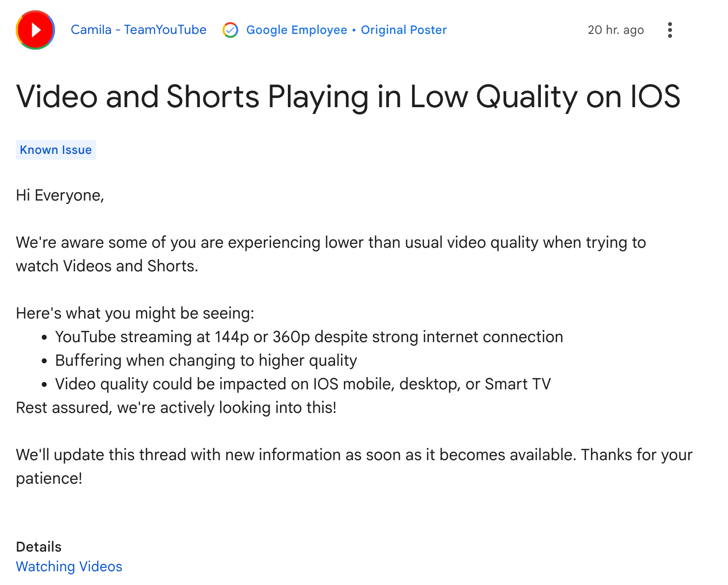Click the bullet dot before YouTube streaming

click(x=45, y=338)
